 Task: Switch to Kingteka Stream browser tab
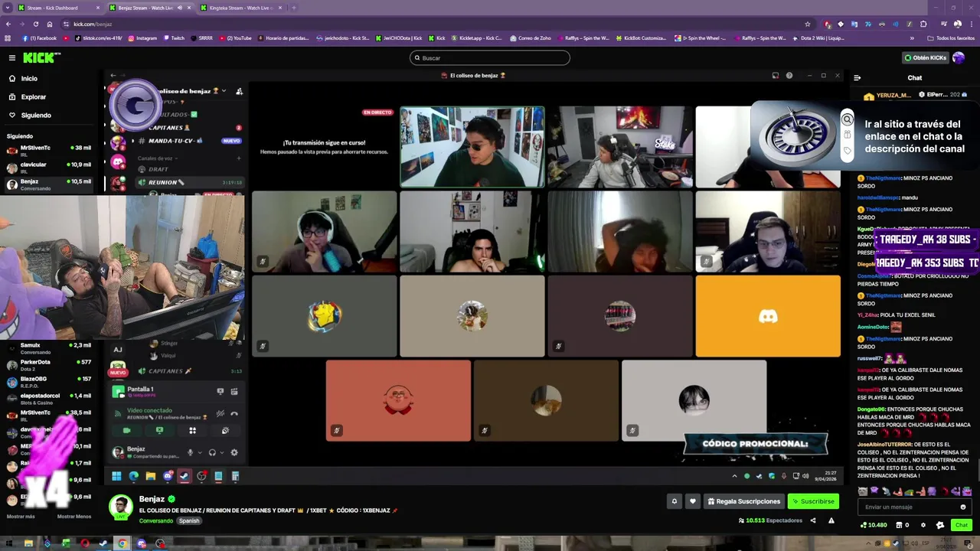tap(240, 8)
